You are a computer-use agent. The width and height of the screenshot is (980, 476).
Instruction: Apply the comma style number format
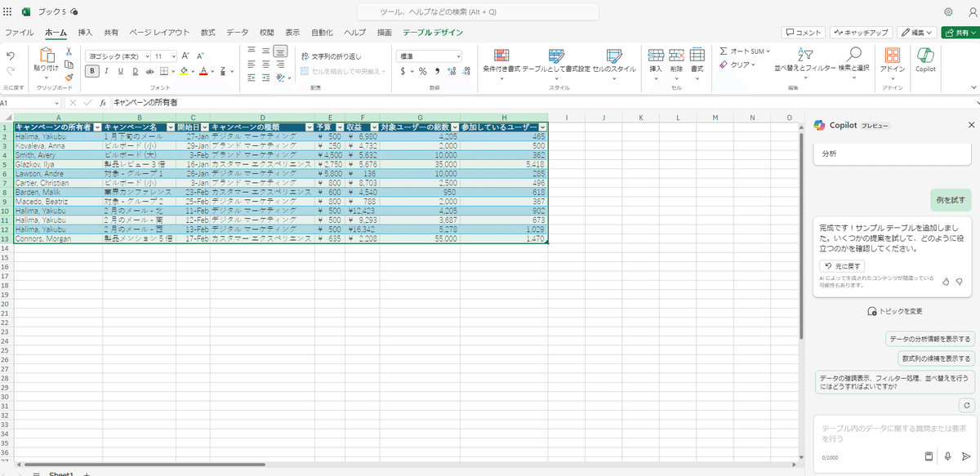click(x=437, y=71)
